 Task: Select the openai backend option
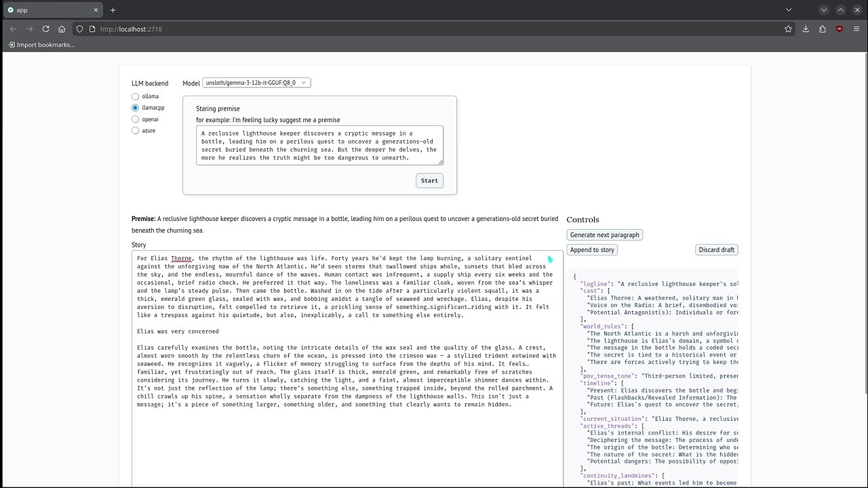pos(136,119)
